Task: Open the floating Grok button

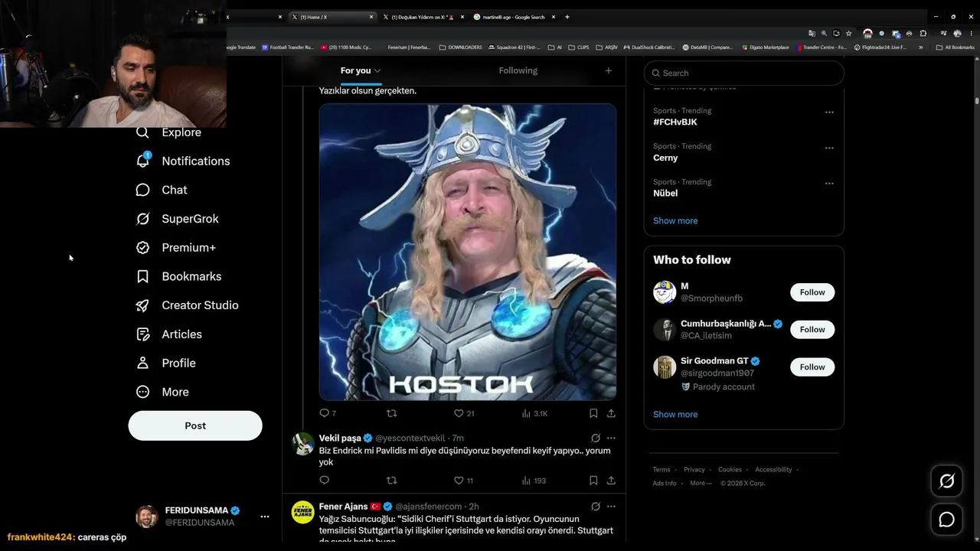Action: [x=947, y=481]
